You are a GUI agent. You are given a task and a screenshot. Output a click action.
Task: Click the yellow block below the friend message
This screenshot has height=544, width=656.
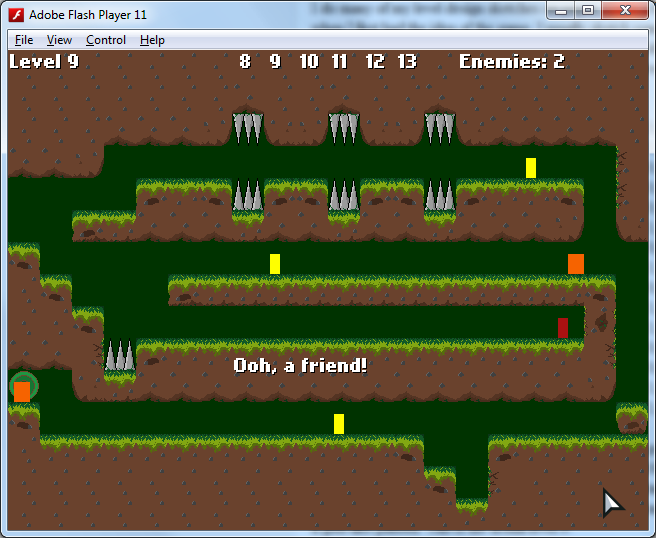[339, 424]
